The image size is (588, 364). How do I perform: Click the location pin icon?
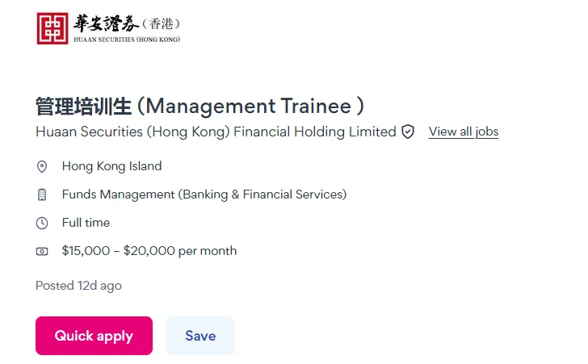[42, 167]
